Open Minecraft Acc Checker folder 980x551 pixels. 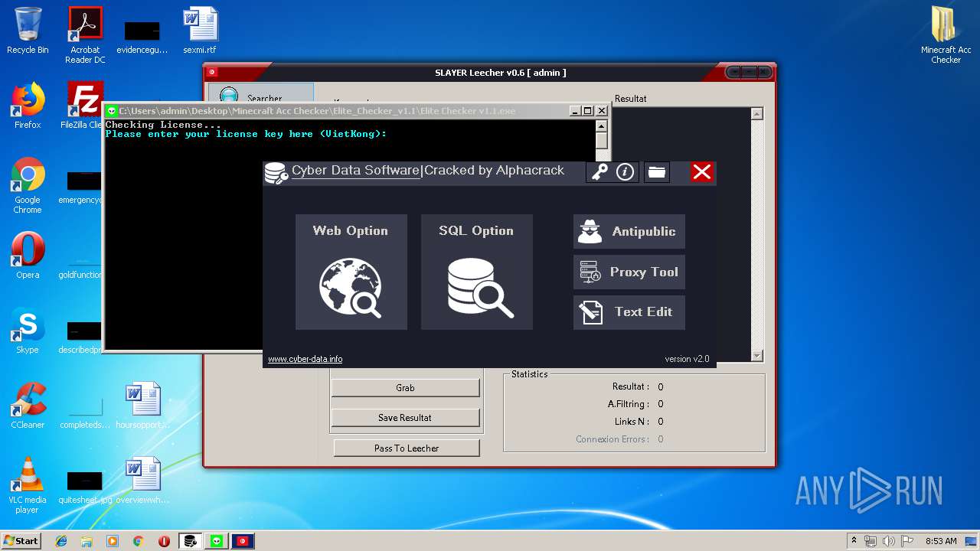[x=946, y=35]
